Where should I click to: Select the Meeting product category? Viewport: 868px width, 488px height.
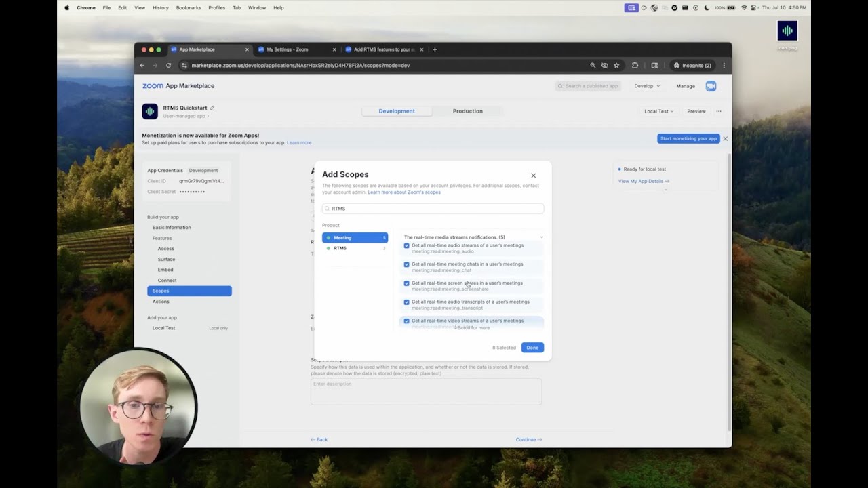(355, 238)
